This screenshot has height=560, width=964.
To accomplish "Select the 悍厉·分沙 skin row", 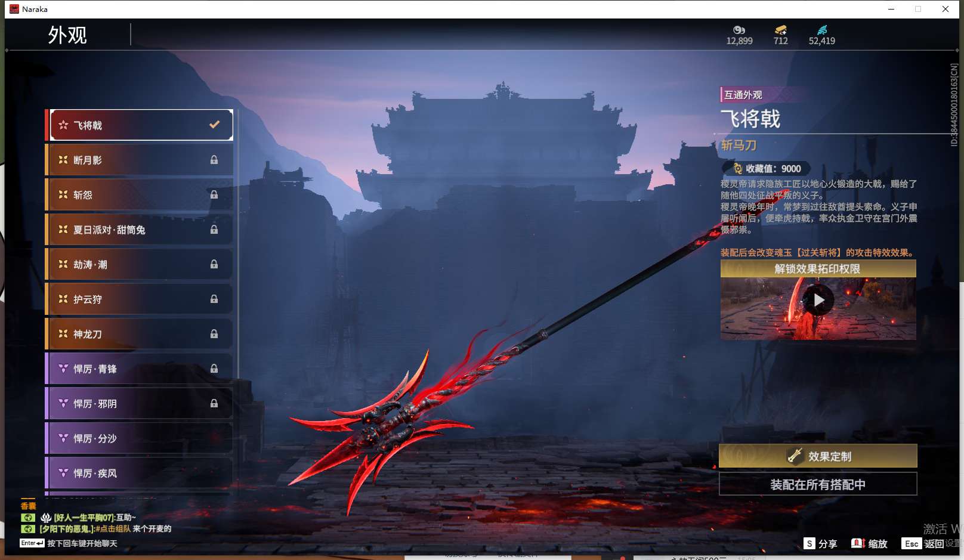I will 140,438.
